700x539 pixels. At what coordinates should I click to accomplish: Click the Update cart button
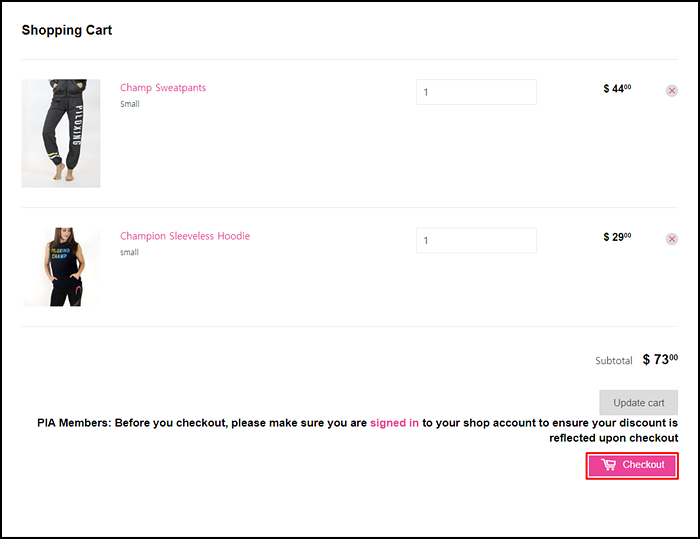coord(638,402)
